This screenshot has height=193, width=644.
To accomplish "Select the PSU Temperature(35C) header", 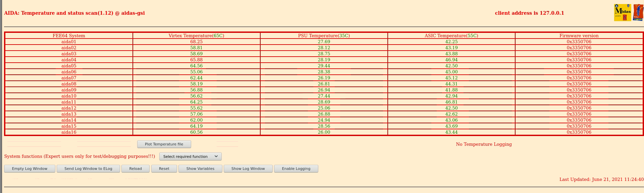I will (x=324, y=36).
